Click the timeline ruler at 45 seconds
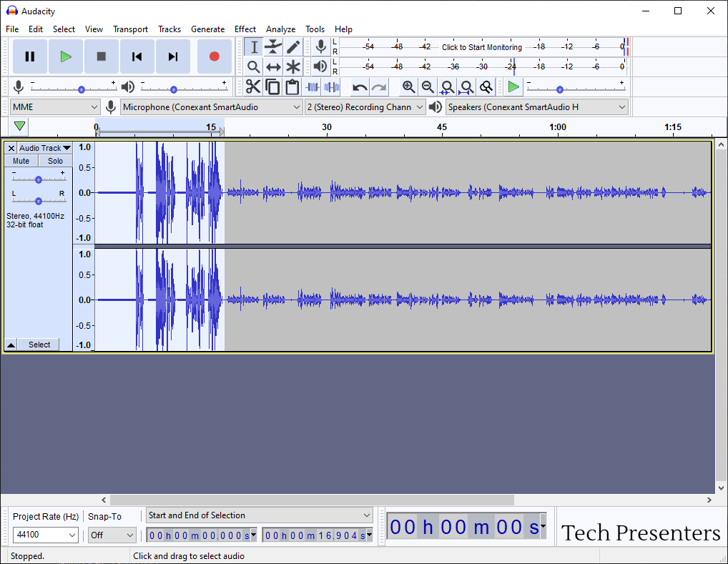The image size is (728, 564). pos(442,127)
